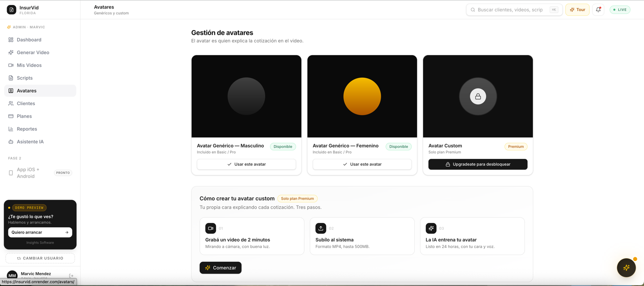The width and height of the screenshot is (644, 286).
Task: Click the sparkle icon in step 03
Action: tap(431, 228)
